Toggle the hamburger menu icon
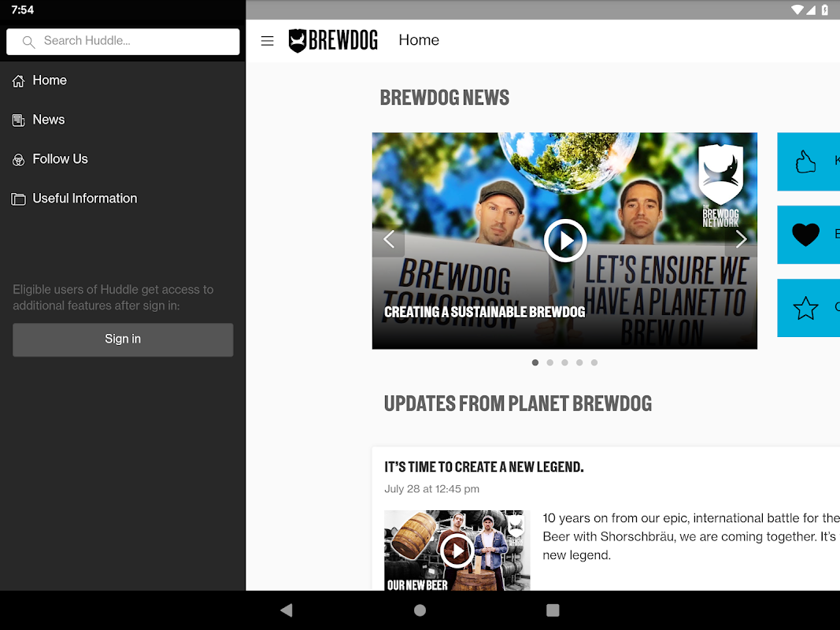 267,41
